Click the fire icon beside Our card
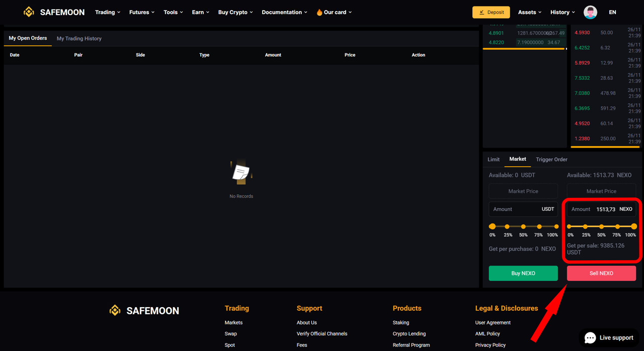Viewport: 644px width, 351px height. 319,12
